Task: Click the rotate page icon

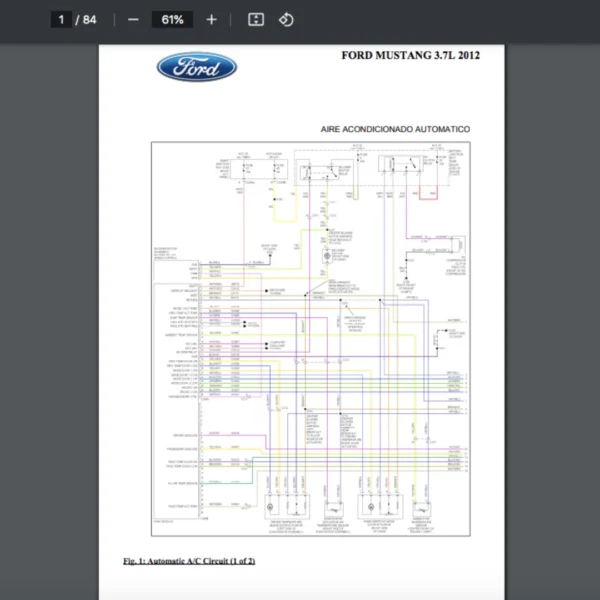Action: [286, 20]
